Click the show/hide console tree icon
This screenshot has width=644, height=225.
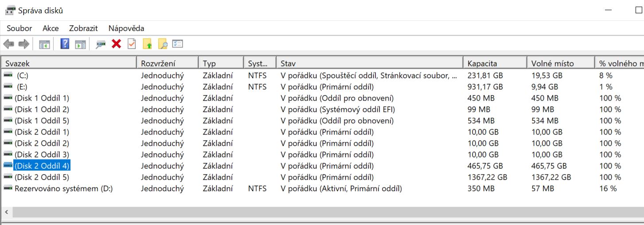click(44, 44)
